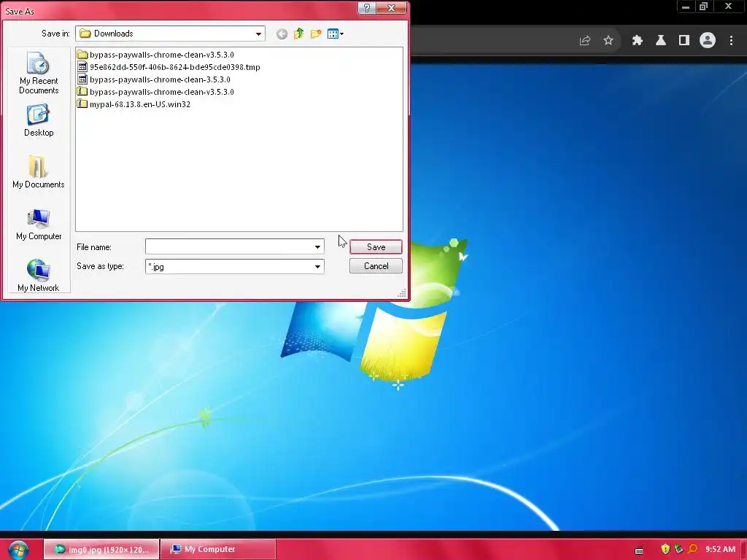Screen dimensions: 747x560
Task: Click the Save As help question button
Action: [367, 8]
